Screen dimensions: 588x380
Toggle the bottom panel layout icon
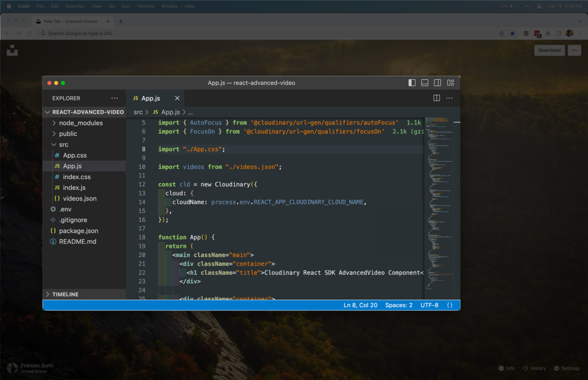(x=424, y=83)
